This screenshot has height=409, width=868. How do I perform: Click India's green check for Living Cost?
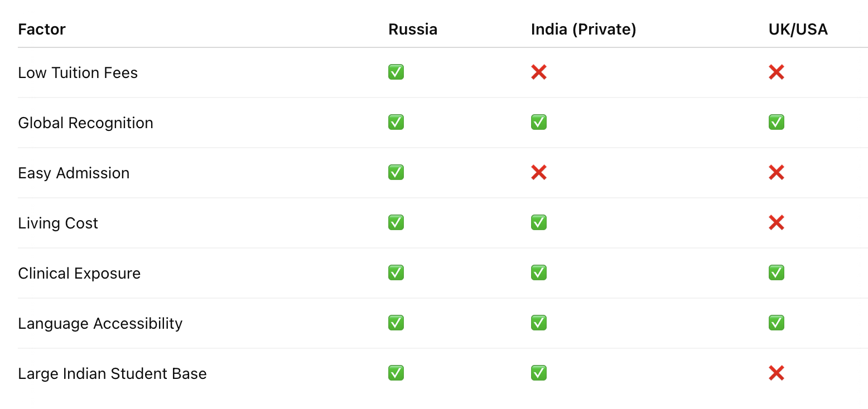click(539, 222)
